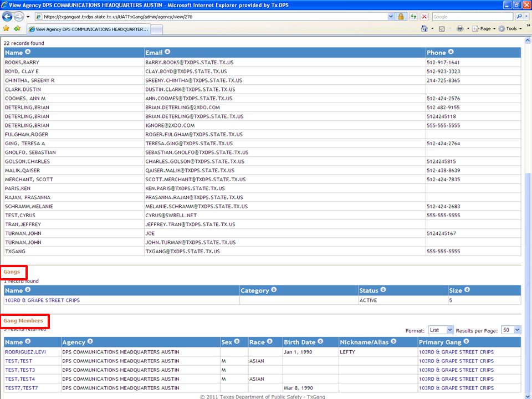Expand the address bar history dropdown
The height and width of the screenshot is (399, 532).
[391, 17]
